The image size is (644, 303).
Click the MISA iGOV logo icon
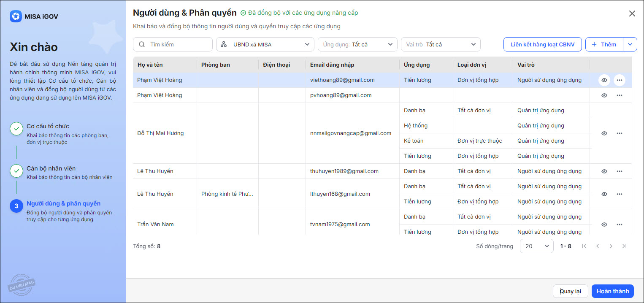(16, 16)
